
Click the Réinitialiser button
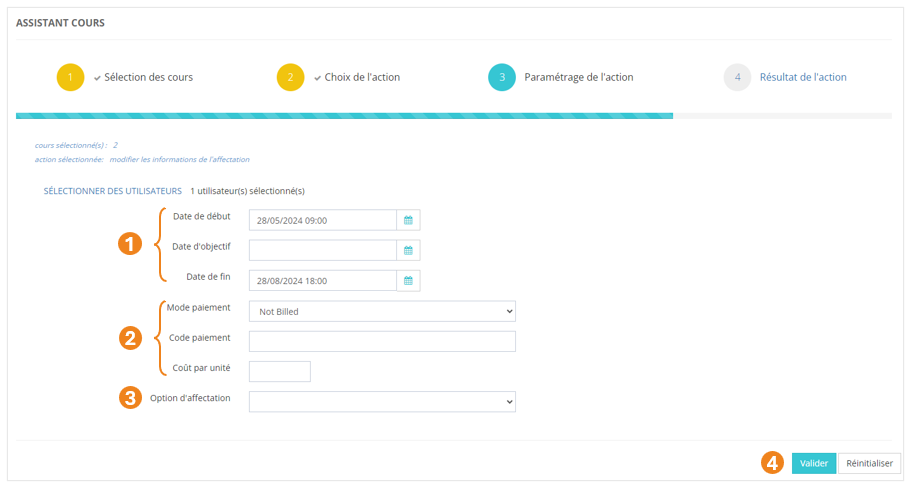(869, 463)
